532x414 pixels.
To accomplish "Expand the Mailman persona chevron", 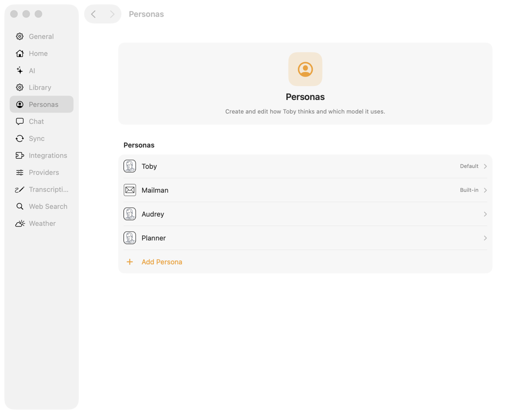I will click(x=485, y=190).
